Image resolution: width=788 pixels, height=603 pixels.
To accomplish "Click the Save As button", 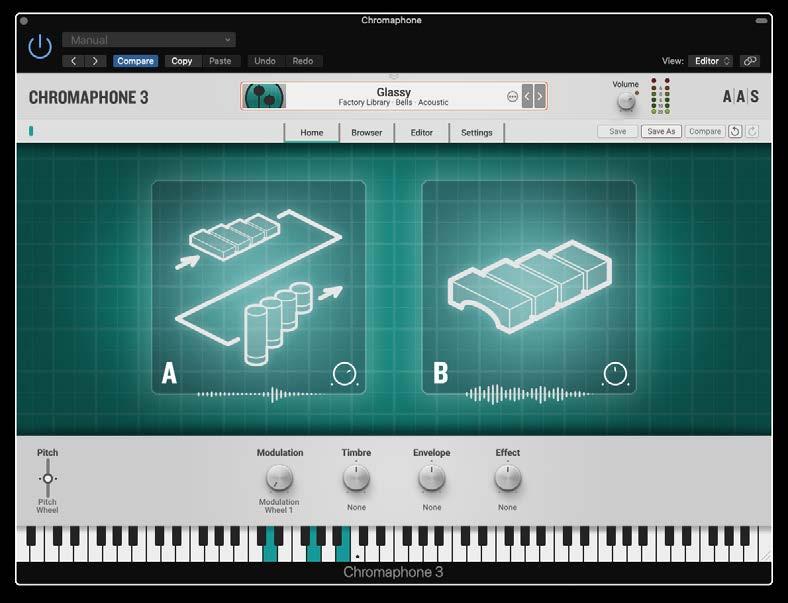I will [661, 131].
